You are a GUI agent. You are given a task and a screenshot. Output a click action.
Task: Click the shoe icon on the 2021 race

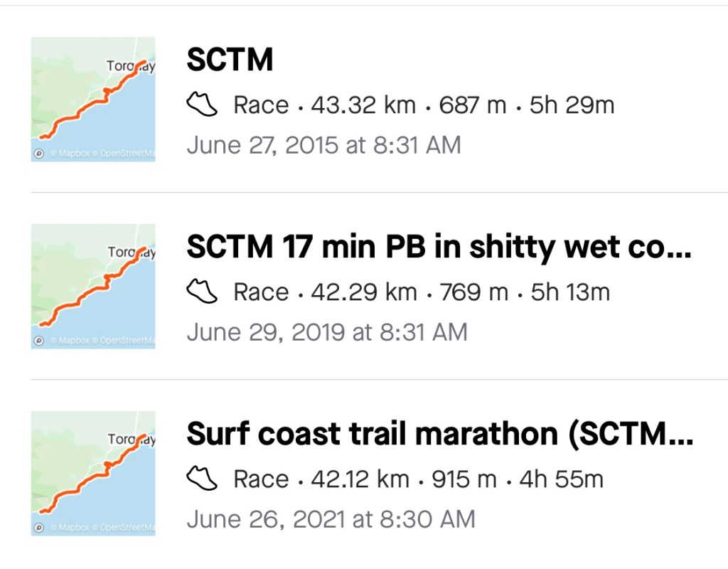point(202,479)
